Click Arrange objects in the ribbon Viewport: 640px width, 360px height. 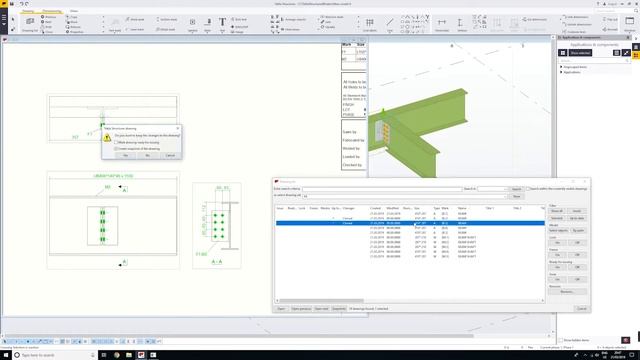pos(292,19)
